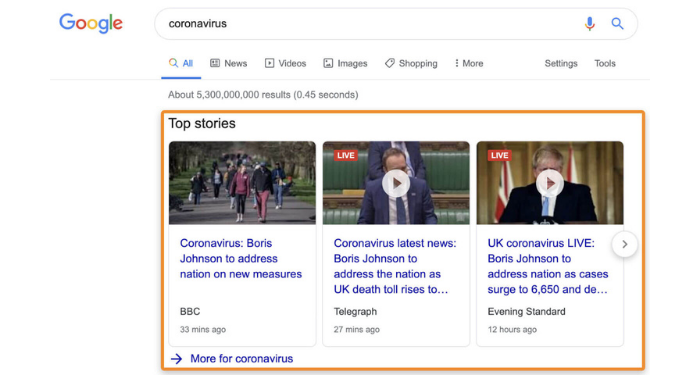Viewport: 700px width, 375px height.
Task: Click the blue magnifier search button
Action: 617,24
